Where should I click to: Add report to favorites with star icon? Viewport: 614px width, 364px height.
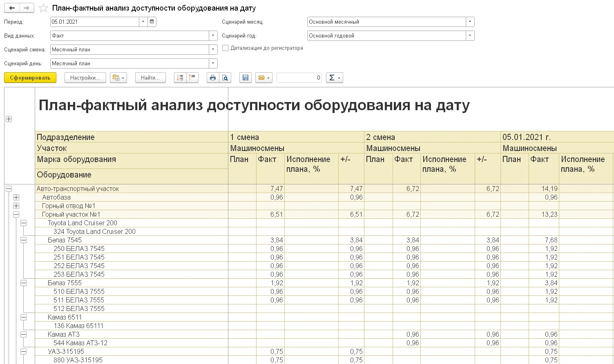(43, 8)
